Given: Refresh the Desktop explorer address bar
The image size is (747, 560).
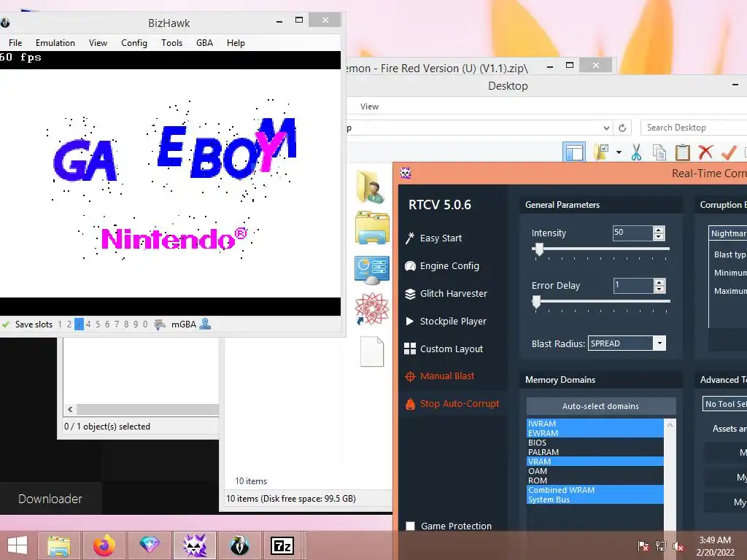Looking at the screenshot, I should click(x=622, y=128).
